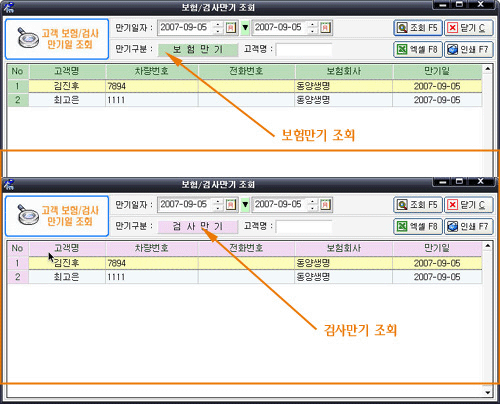Print using 인쇄 F7 in lower window

pyautogui.click(x=468, y=227)
